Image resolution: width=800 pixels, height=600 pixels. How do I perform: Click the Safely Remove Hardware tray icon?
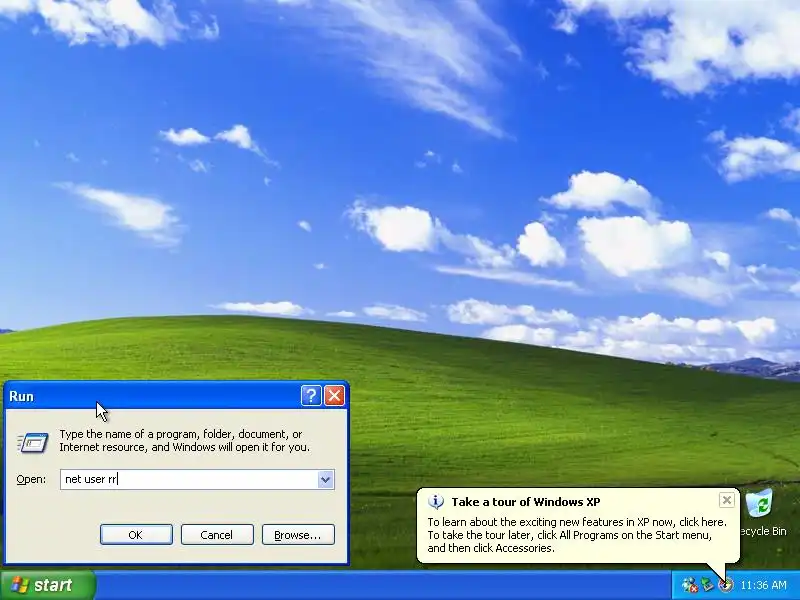point(708,585)
